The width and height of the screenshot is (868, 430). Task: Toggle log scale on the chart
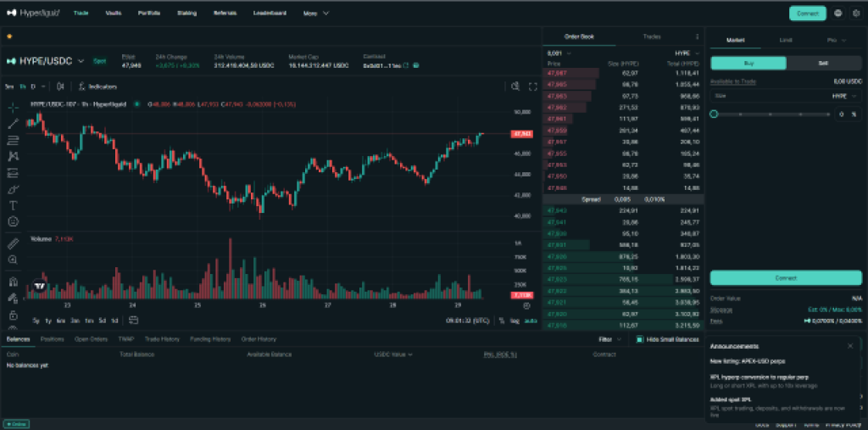pyautogui.click(x=515, y=321)
